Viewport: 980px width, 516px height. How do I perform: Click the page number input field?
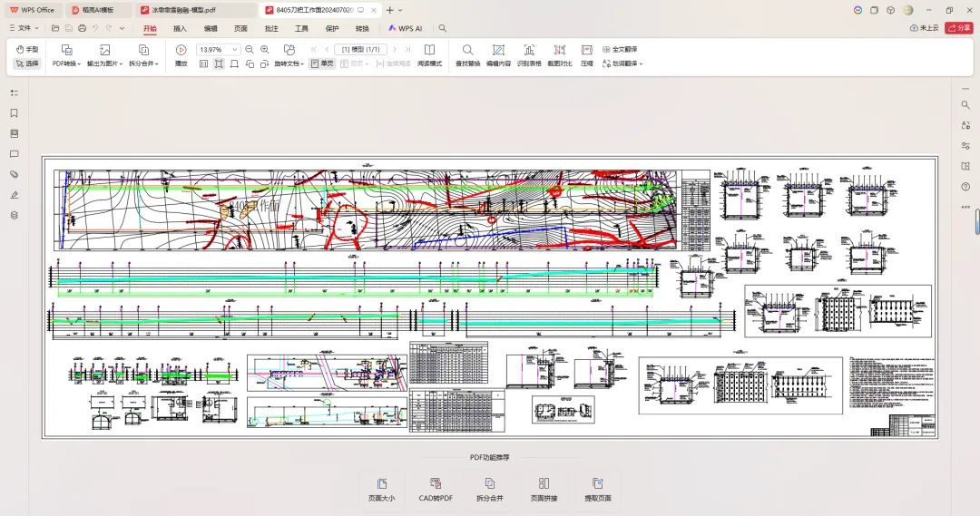tap(361, 49)
